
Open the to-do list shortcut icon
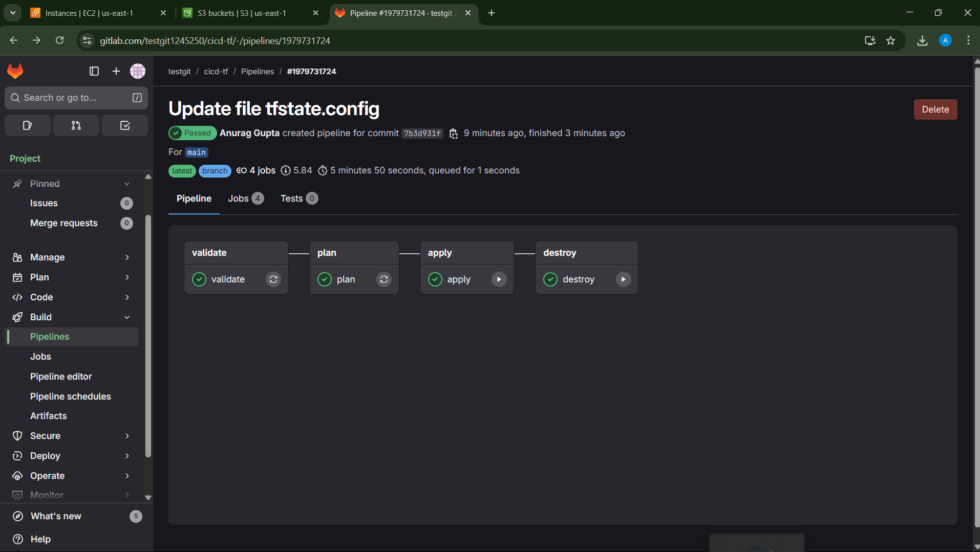124,125
